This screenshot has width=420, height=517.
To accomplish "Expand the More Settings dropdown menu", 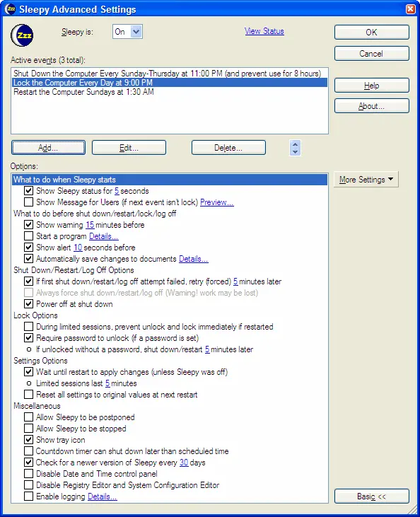I will tap(366, 180).
